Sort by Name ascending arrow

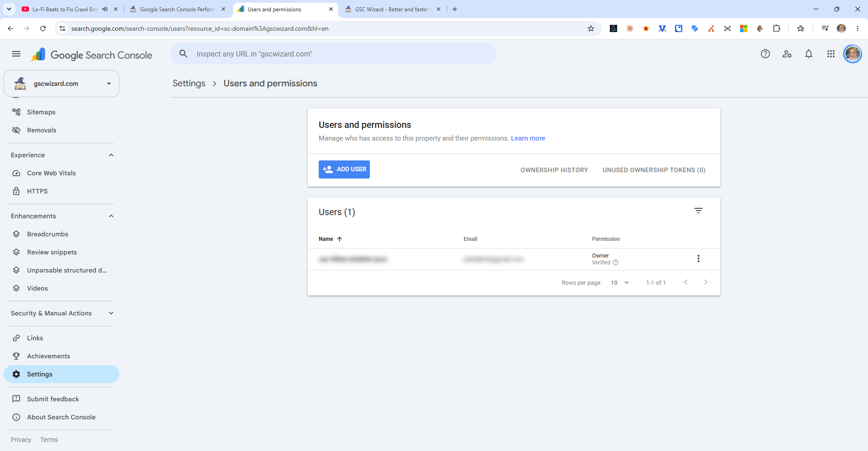pos(340,239)
